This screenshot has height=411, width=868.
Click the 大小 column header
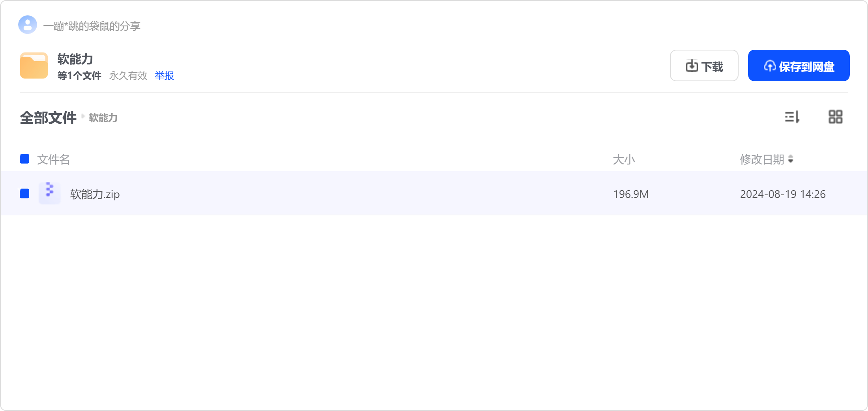[x=624, y=159]
